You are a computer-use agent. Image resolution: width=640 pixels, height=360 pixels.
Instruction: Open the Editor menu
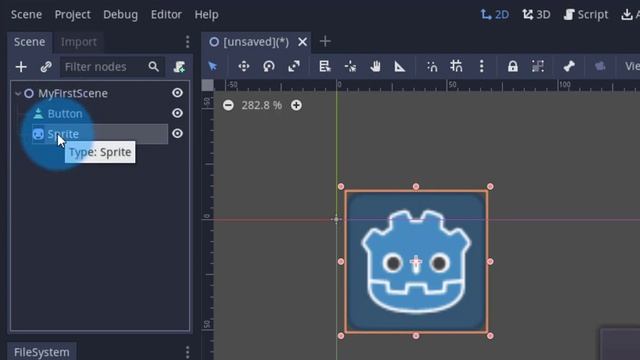[166, 15]
